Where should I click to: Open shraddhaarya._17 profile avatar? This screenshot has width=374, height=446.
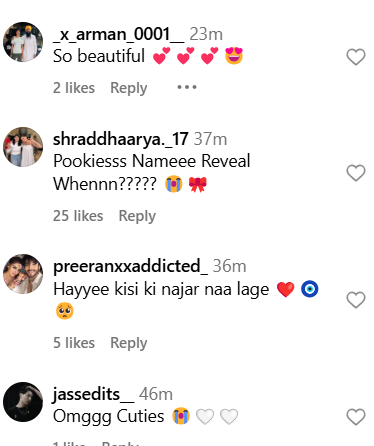[23, 147]
